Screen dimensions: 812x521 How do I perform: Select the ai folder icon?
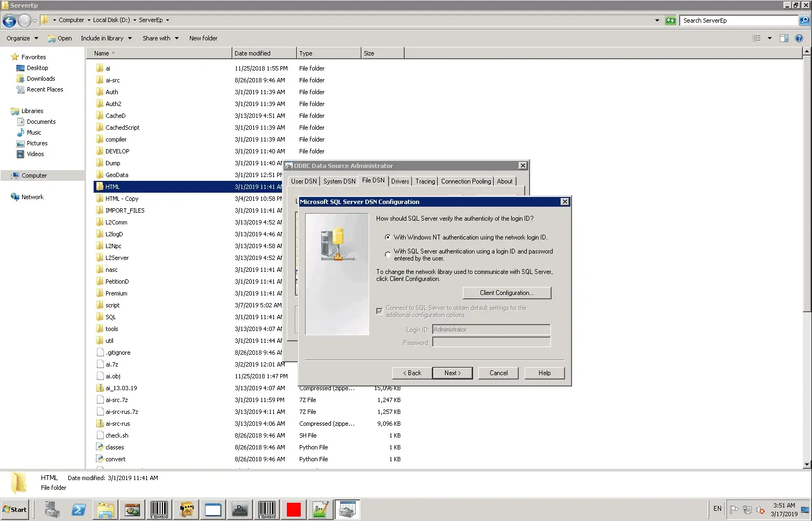click(100, 68)
